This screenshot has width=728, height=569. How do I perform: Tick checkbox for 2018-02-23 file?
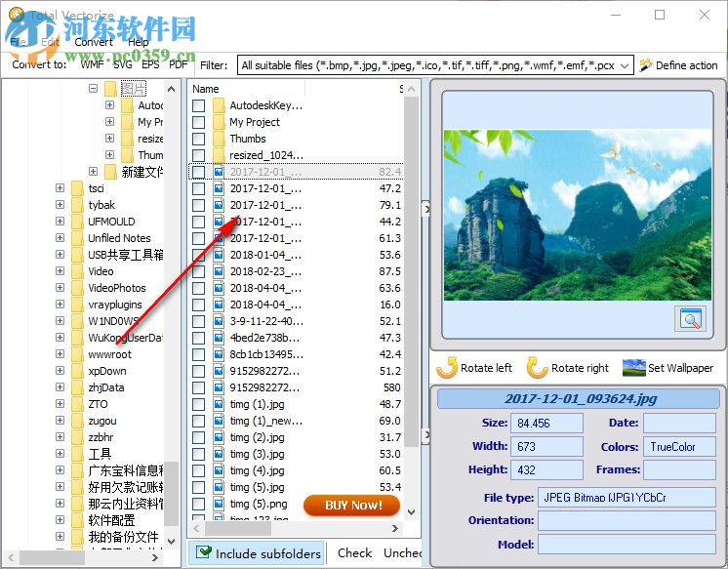pos(199,271)
